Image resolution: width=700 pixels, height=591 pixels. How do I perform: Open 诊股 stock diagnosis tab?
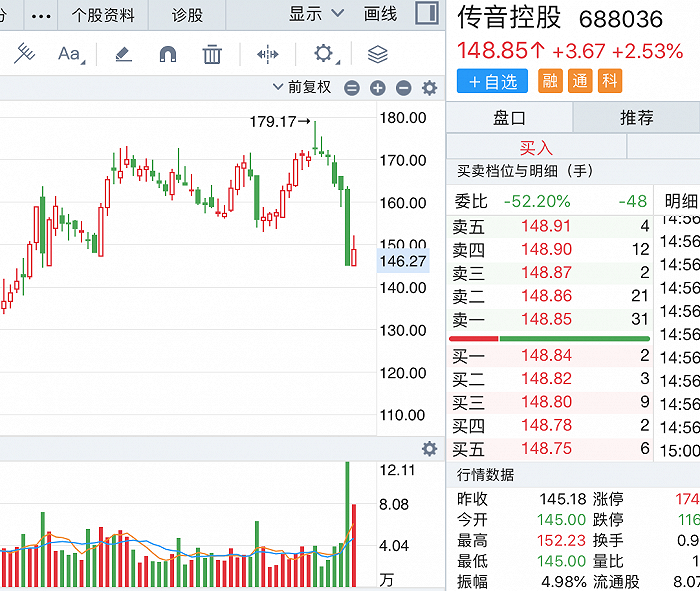[x=187, y=15]
